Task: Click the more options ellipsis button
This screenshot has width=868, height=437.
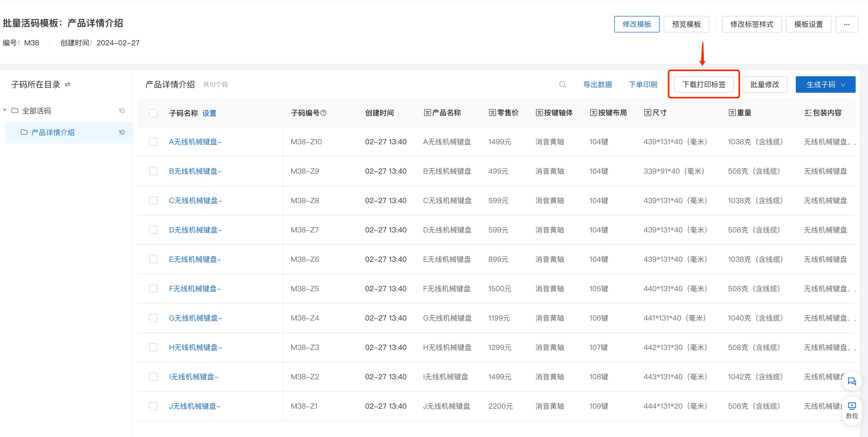Action: 846,24
